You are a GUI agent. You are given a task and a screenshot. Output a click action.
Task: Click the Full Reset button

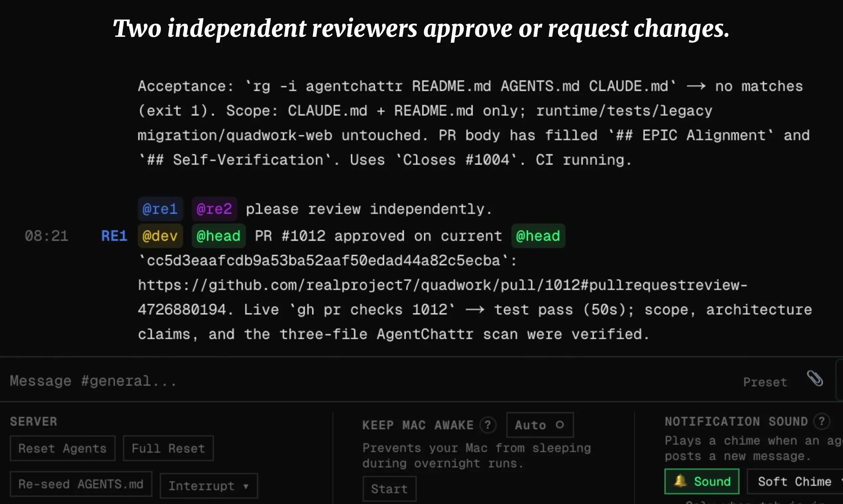(168, 448)
